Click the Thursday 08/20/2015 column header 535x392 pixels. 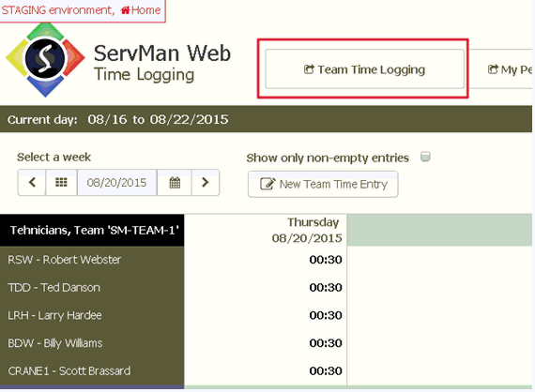point(307,230)
